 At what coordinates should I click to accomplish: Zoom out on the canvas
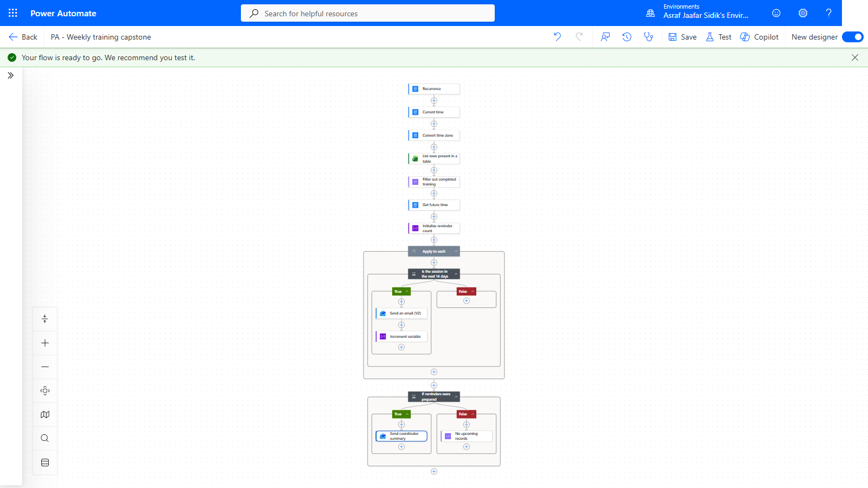[x=45, y=367]
